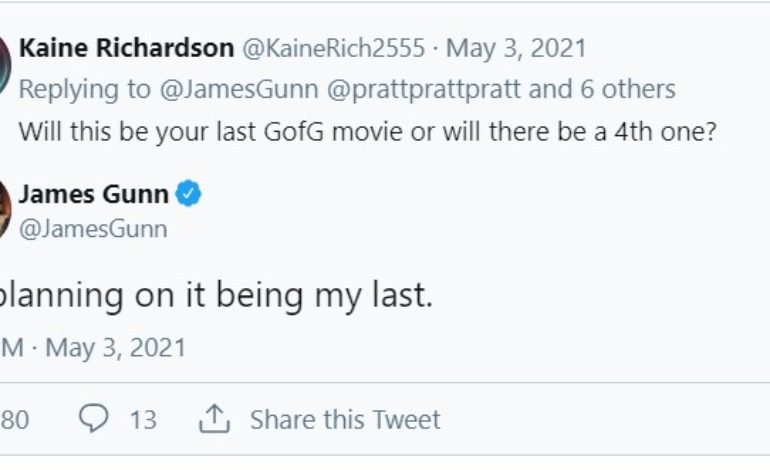Screen dimensions: 770x470
Task: Click the 'Share this Tweet' label
Action: [x=345, y=419]
